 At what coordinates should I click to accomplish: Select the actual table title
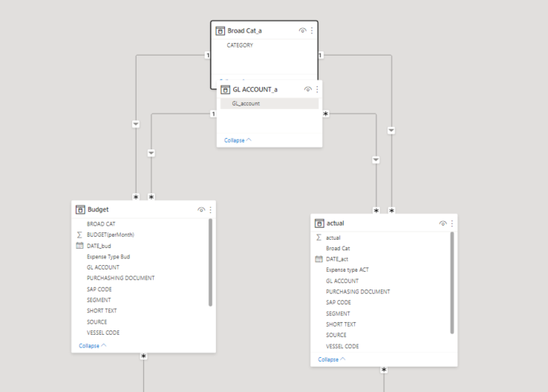[x=335, y=223]
